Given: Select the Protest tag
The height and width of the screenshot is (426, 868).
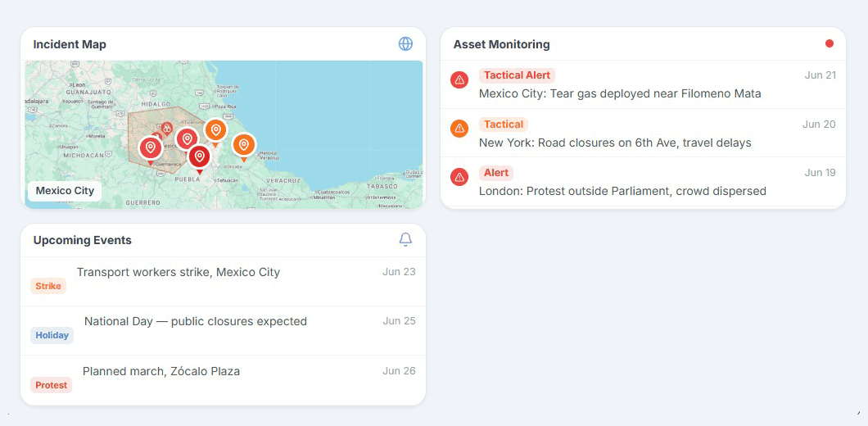Looking at the screenshot, I should click(x=51, y=385).
